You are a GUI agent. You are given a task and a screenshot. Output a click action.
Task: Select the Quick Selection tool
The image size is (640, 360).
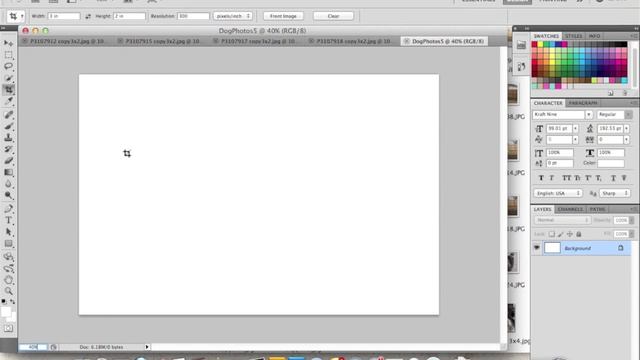click(x=8, y=78)
